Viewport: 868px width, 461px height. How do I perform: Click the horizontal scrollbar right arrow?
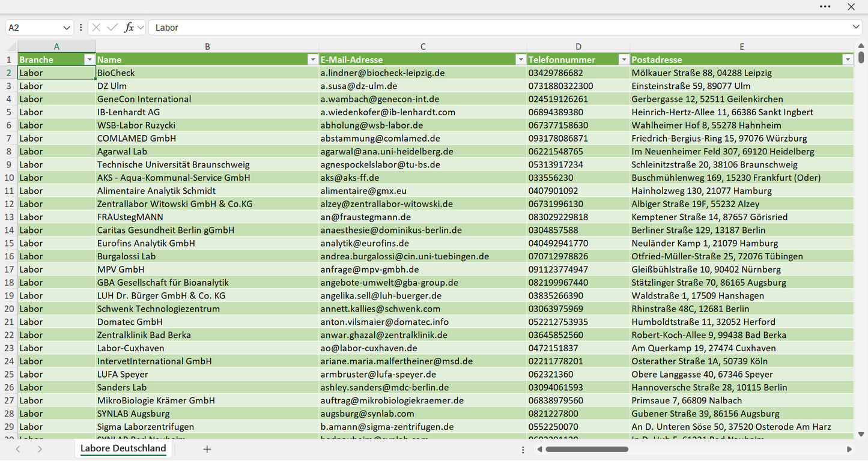point(849,449)
